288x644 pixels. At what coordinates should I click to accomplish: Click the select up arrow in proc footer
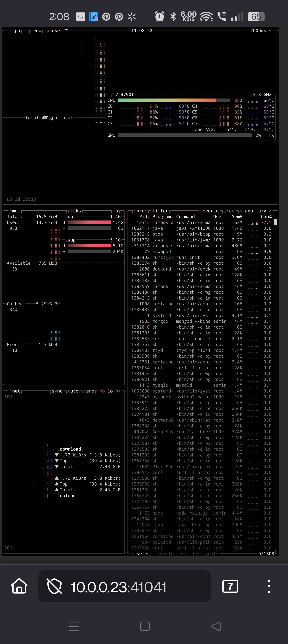coord(132,554)
